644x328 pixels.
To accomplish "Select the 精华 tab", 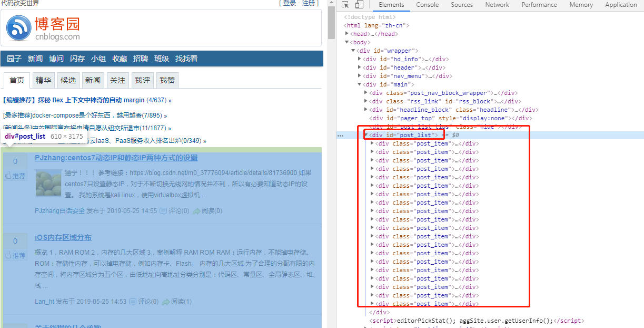I will [43, 80].
